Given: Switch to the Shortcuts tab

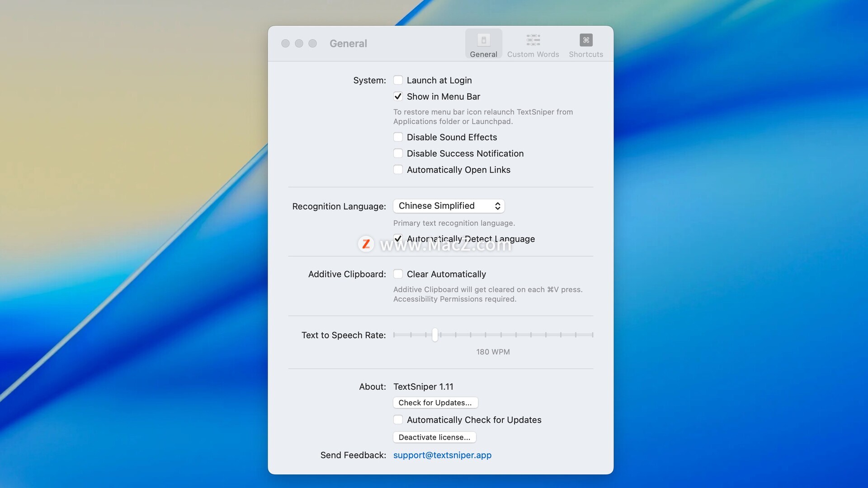Looking at the screenshot, I should 586,45.
